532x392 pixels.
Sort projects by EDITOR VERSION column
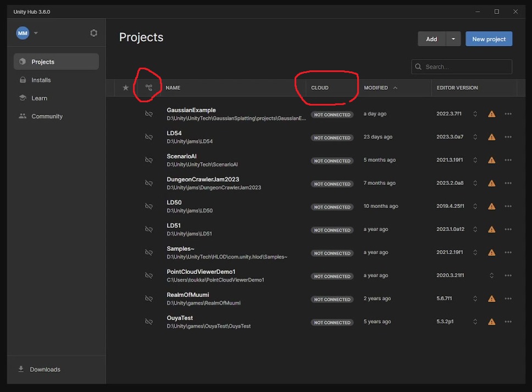(x=457, y=87)
